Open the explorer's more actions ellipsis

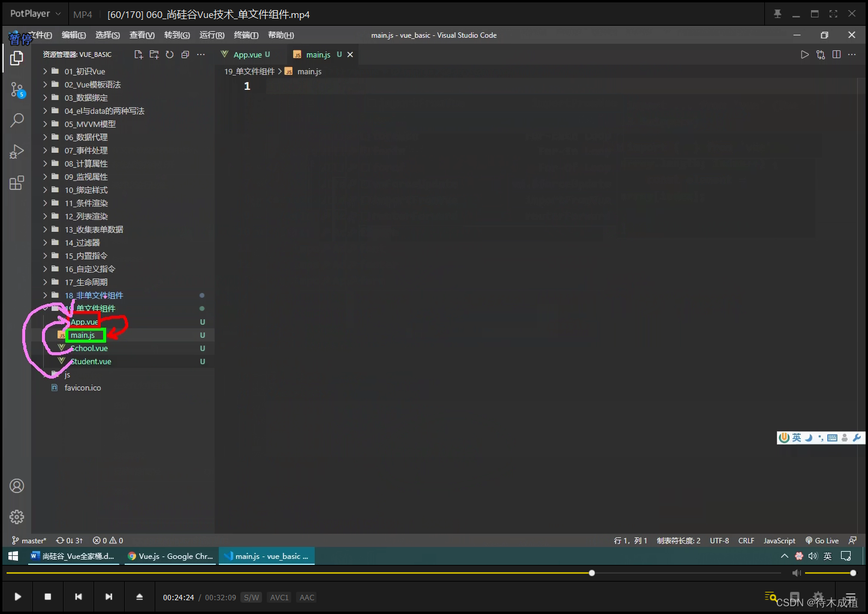[201, 55]
